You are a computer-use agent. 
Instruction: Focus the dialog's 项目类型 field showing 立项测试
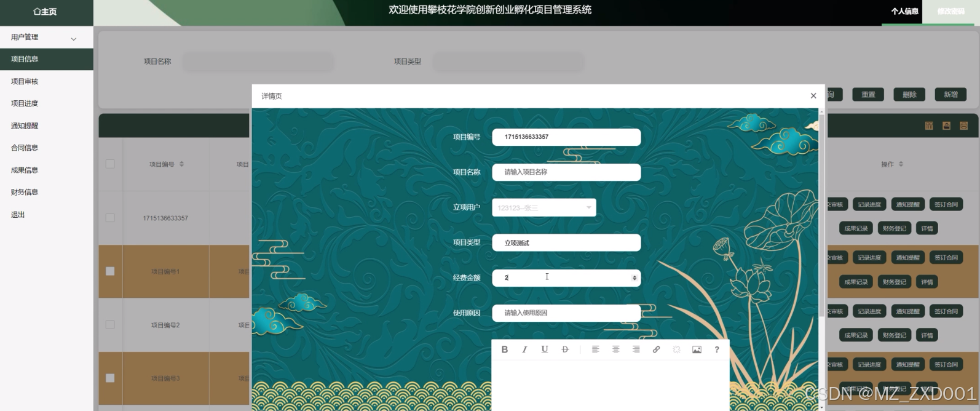566,242
